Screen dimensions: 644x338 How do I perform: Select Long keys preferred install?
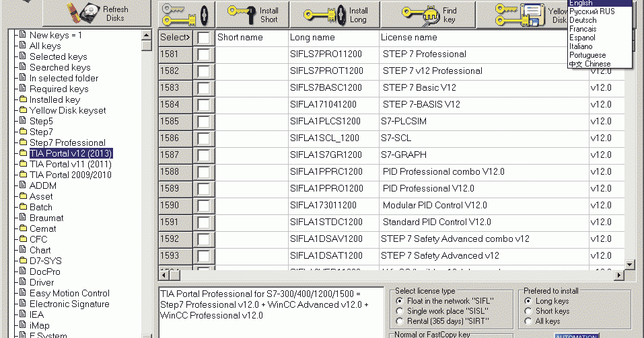point(528,300)
